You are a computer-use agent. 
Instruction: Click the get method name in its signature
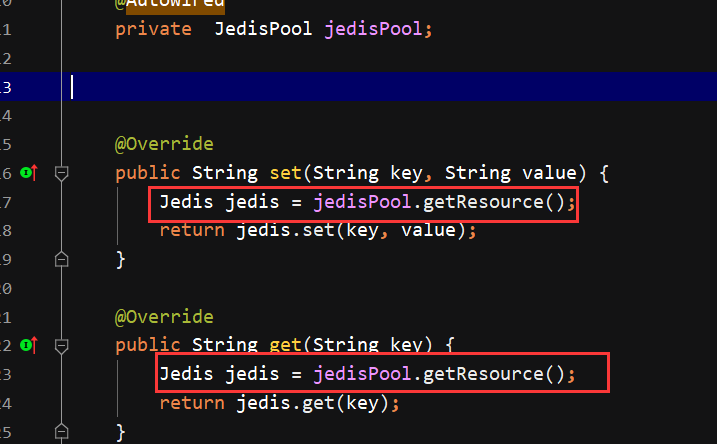click(x=285, y=345)
